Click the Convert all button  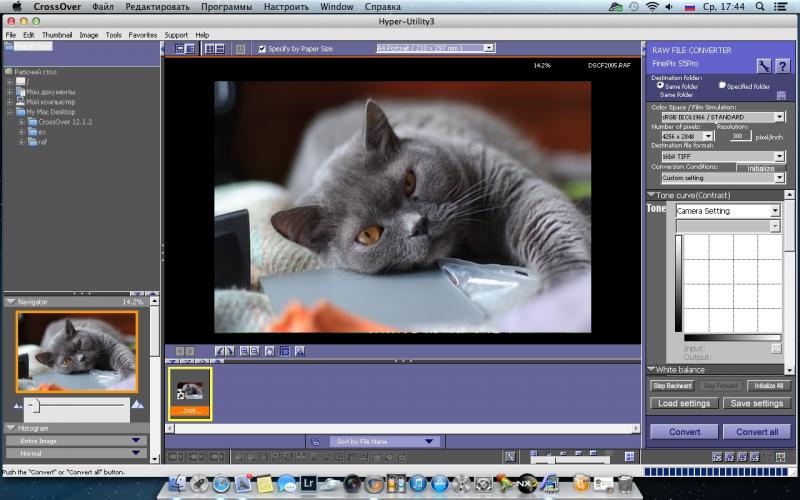[x=757, y=432]
